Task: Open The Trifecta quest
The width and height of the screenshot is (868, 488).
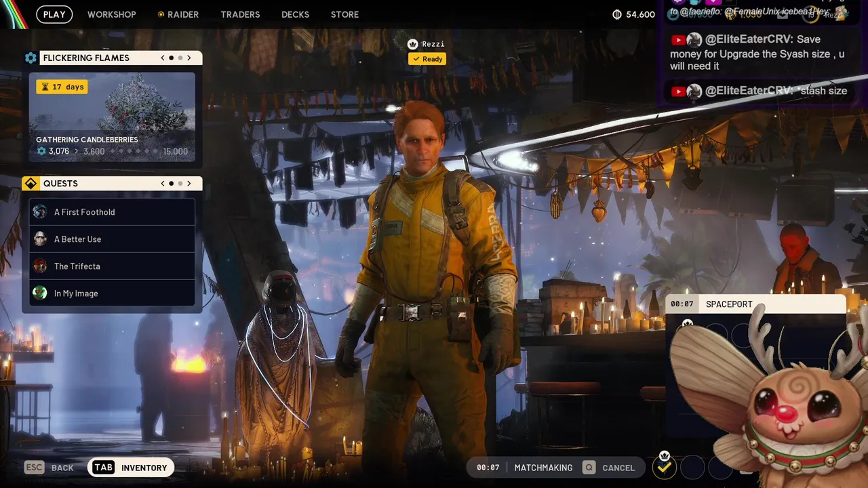Action: tap(112, 266)
